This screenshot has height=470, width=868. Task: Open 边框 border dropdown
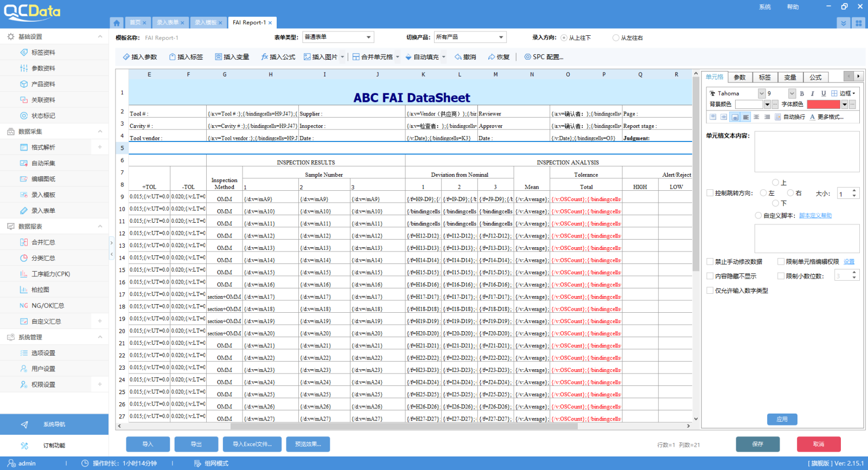coord(843,93)
